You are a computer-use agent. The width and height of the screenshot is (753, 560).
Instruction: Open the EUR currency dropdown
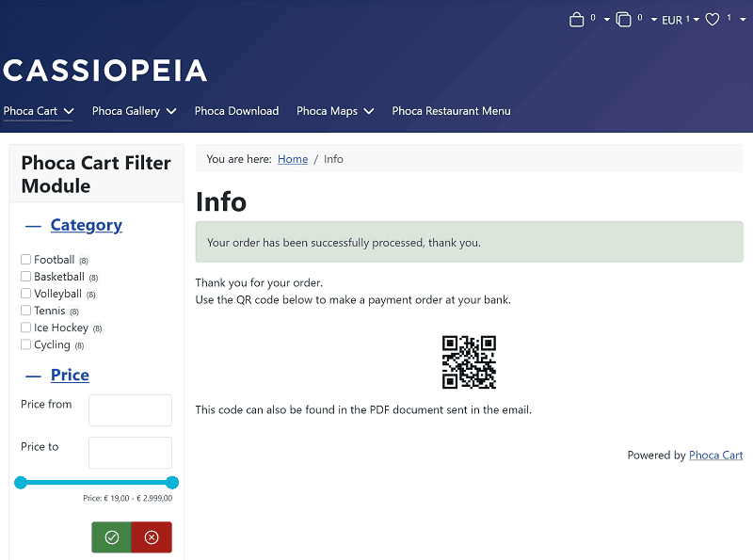680,20
